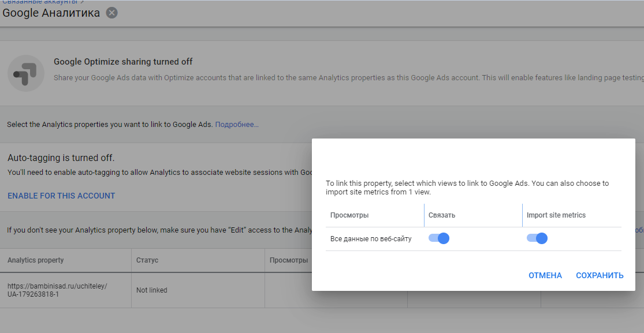Click the Import site metrics column header
644x333 pixels.
click(556, 215)
